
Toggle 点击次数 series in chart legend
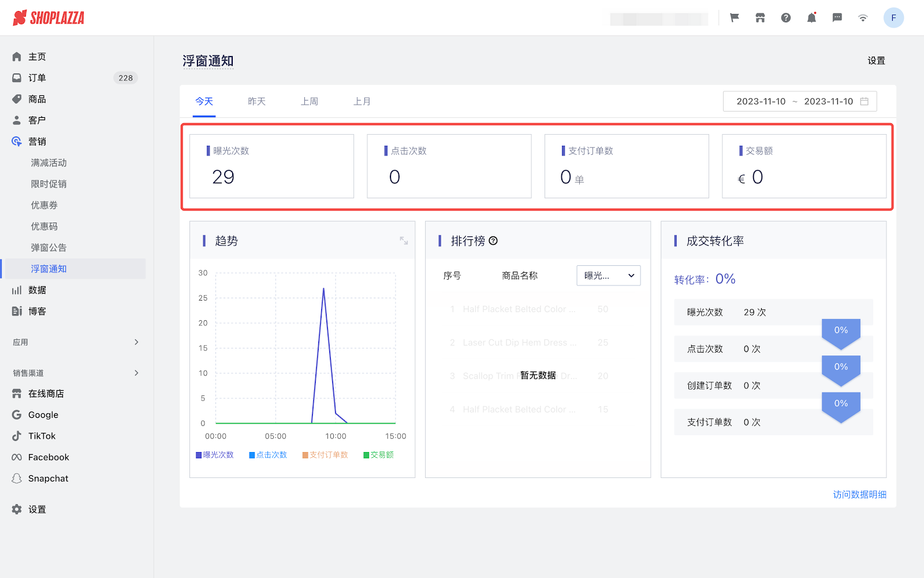[x=268, y=455]
